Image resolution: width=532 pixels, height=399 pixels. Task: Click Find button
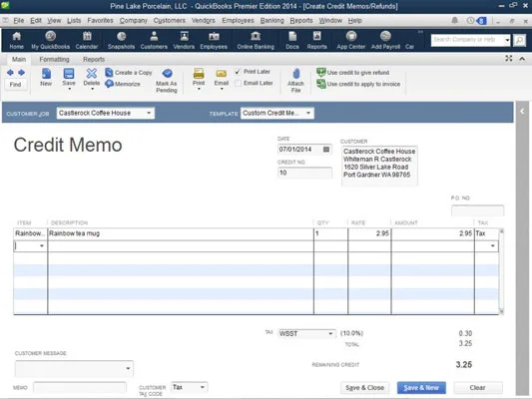click(x=15, y=84)
